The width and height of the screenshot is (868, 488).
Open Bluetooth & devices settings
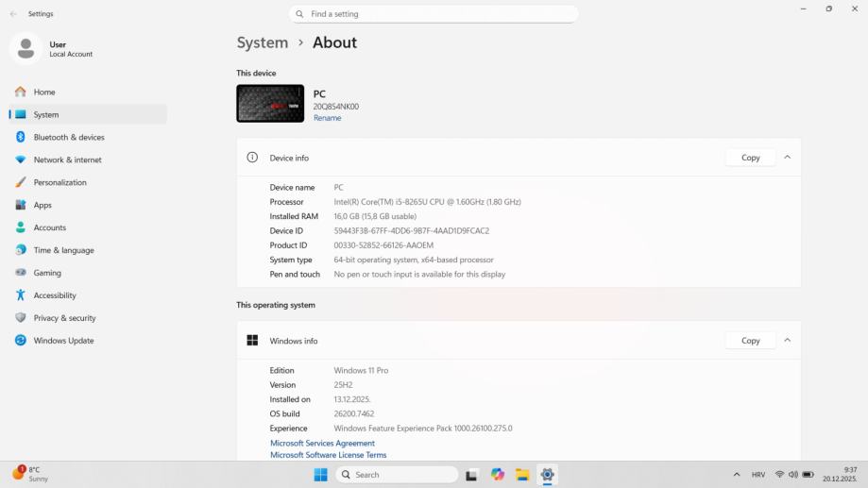click(88, 137)
